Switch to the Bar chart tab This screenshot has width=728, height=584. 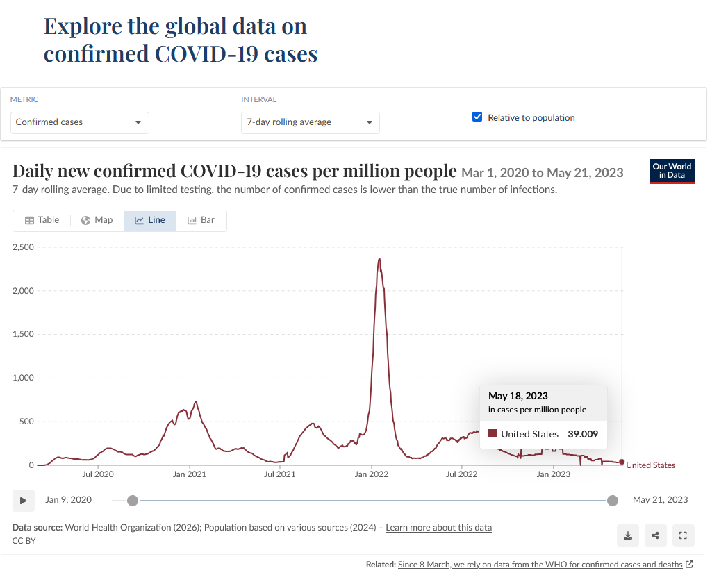201,220
